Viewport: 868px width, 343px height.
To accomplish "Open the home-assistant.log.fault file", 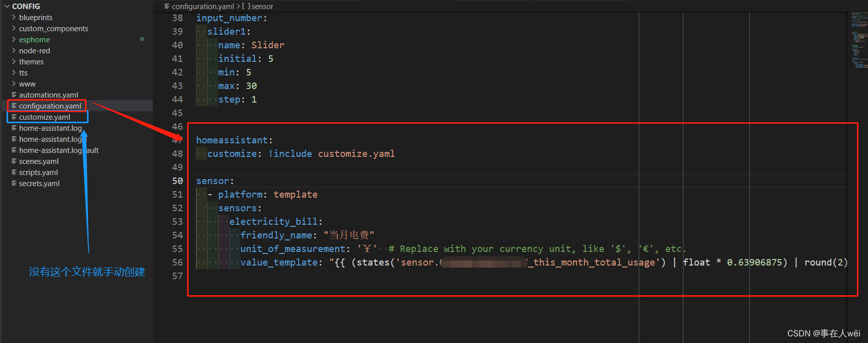I will click(x=59, y=150).
